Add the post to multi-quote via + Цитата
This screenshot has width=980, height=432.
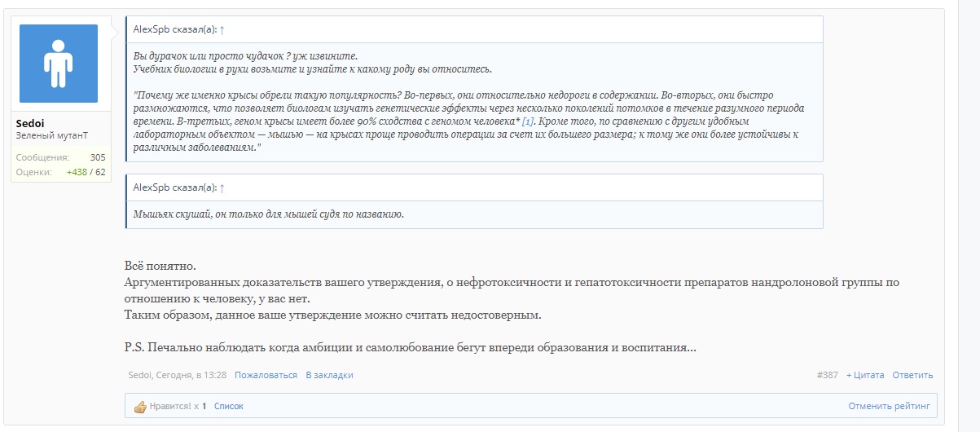pyautogui.click(x=864, y=375)
